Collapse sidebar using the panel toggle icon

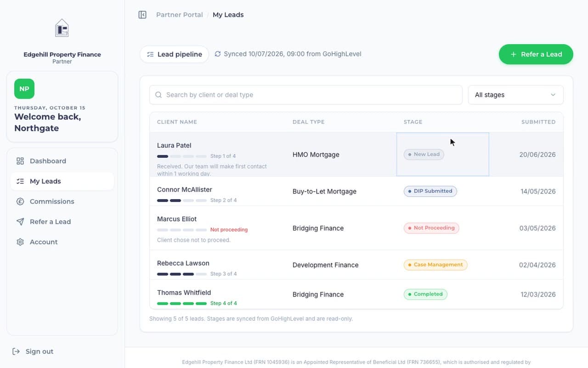click(x=142, y=15)
